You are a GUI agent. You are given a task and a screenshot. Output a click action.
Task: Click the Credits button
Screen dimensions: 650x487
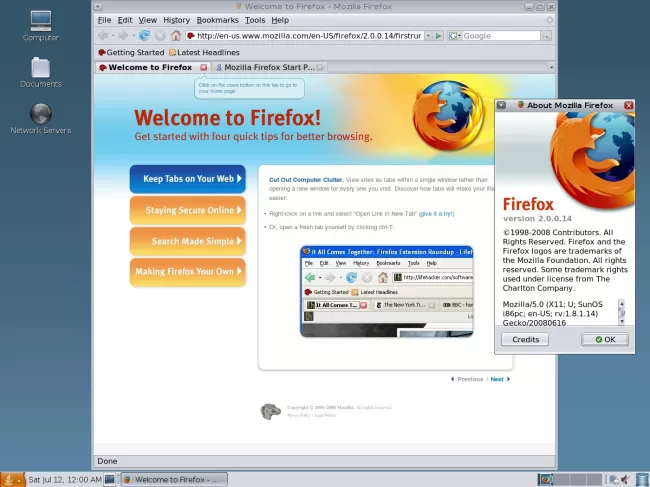[525, 339]
